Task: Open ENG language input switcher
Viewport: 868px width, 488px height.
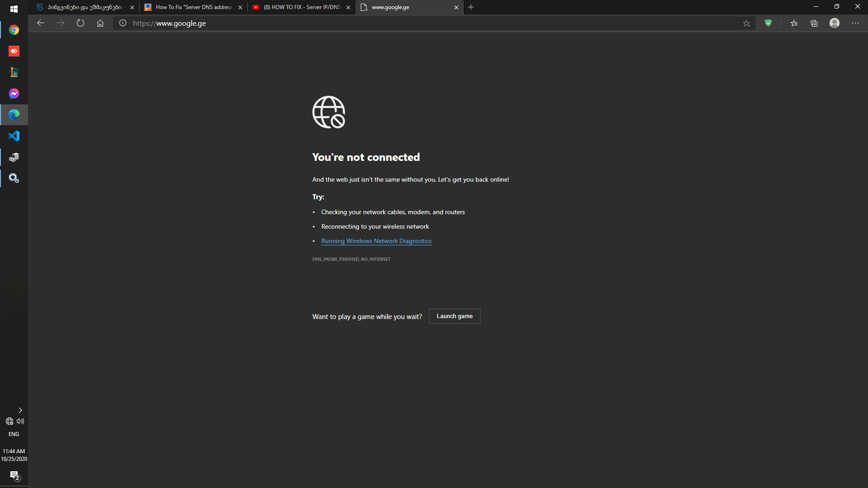Action: coord(14,434)
